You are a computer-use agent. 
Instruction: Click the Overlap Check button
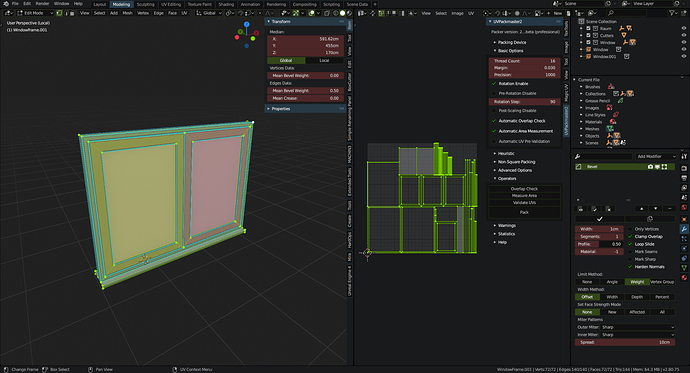(x=524, y=189)
